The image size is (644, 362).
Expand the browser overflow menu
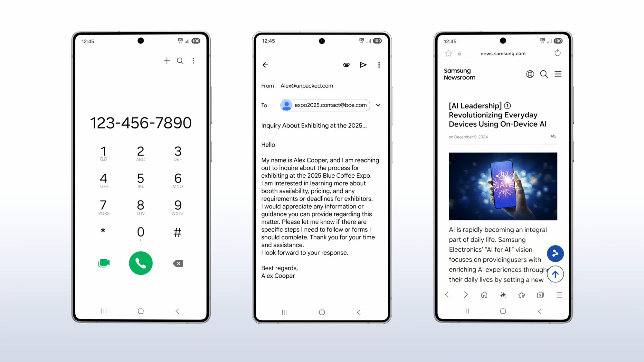pyautogui.click(x=559, y=295)
